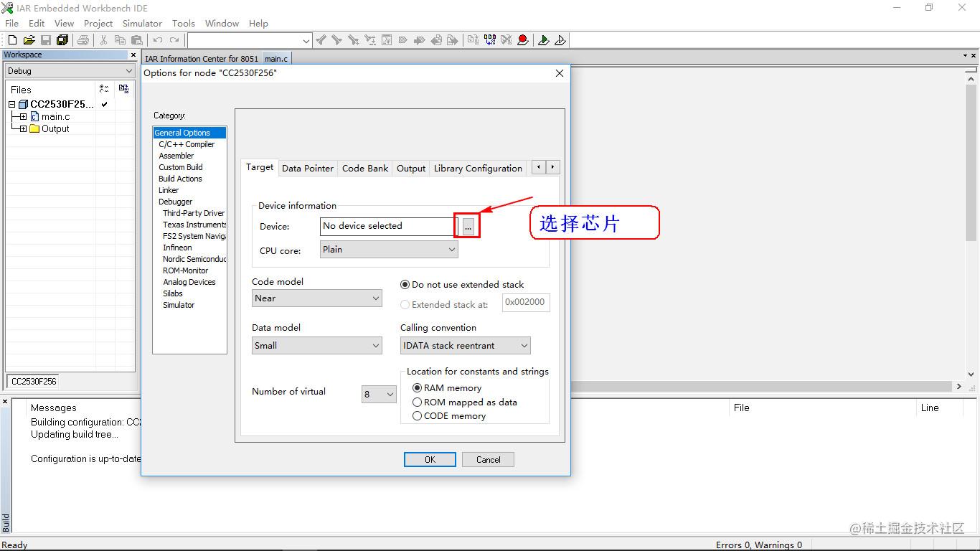Image resolution: width=980 pixels, height=551 pixels.
Task: Select the CC2530F256 workspace tab
Action: pyautogui.click(x=34, y=382)
